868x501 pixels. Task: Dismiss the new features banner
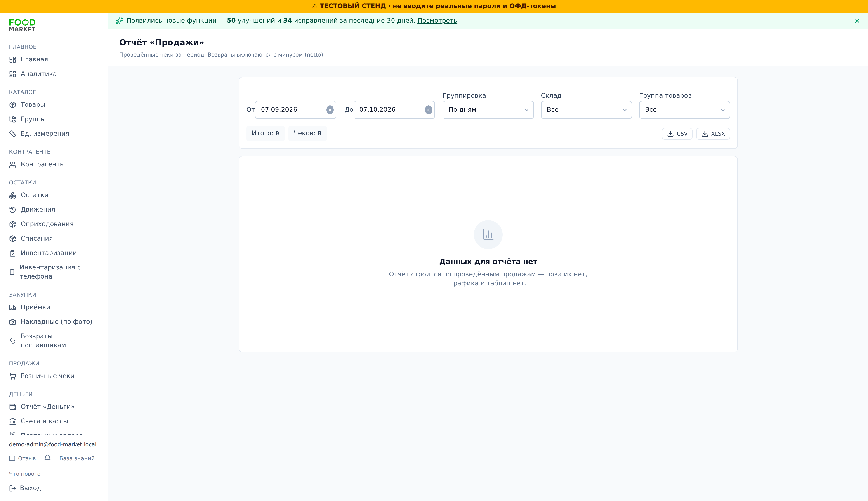(x=857, y=21)
